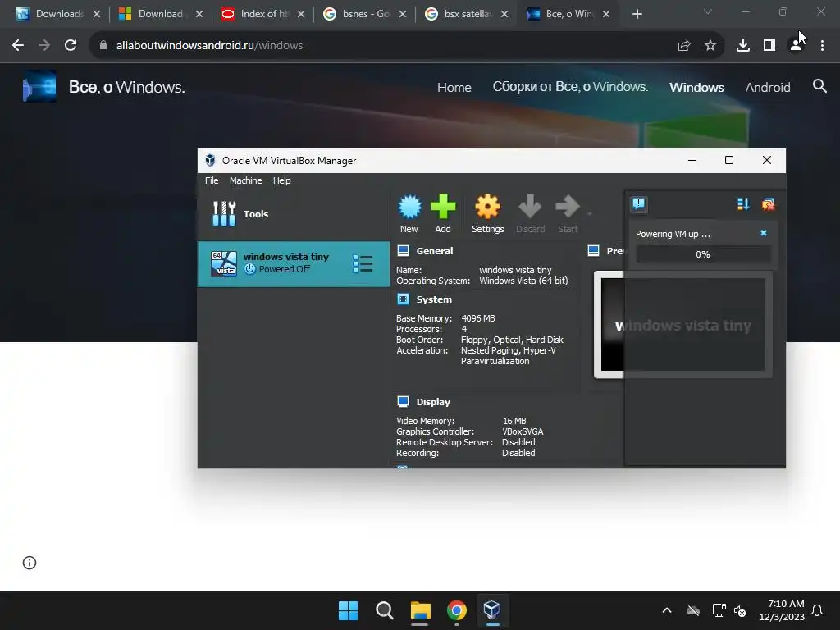Open the clock showing 7:10 AM
Viewport: 840px width, 630px height.
point(782,610)
